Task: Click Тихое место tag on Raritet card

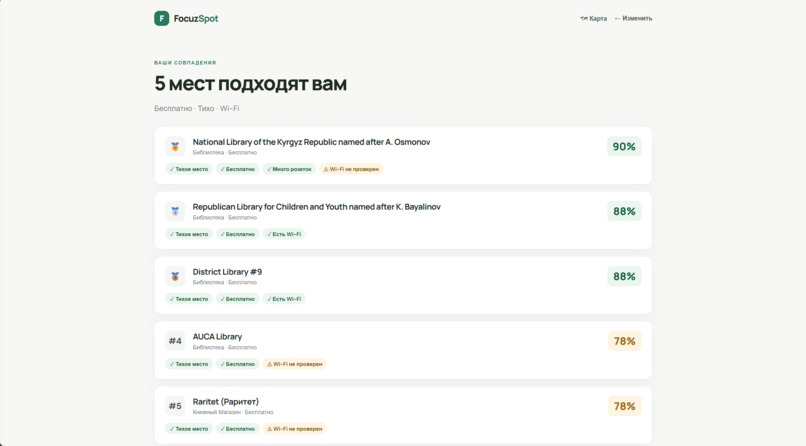Action: coord(189,429)
